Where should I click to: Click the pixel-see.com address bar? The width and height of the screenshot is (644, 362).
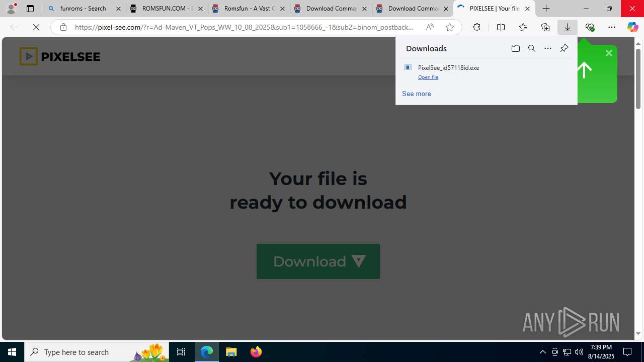(x=244, y=27)
